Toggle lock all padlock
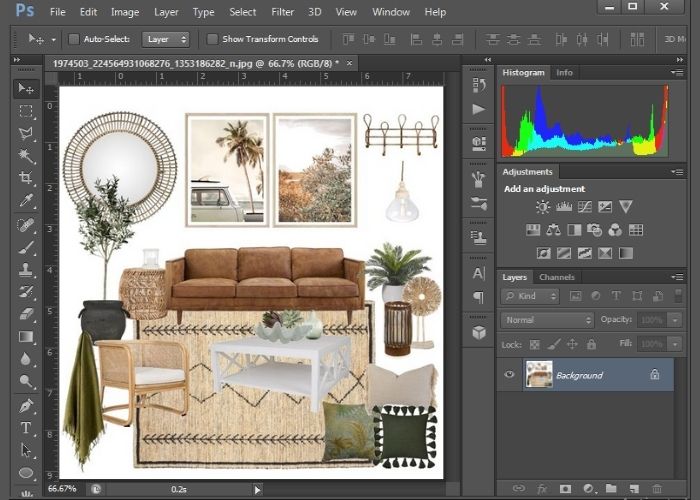700x500 pixels. (x=592, y=344)
